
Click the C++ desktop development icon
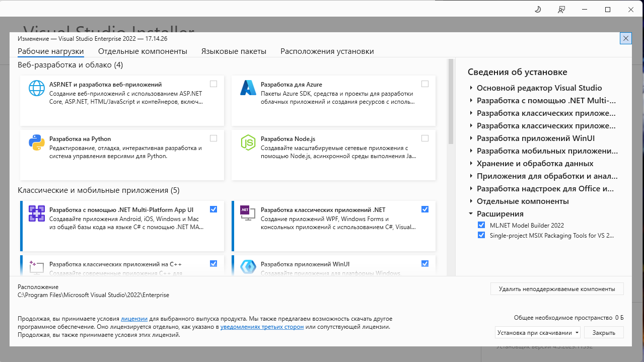click(x=37, y=267)
